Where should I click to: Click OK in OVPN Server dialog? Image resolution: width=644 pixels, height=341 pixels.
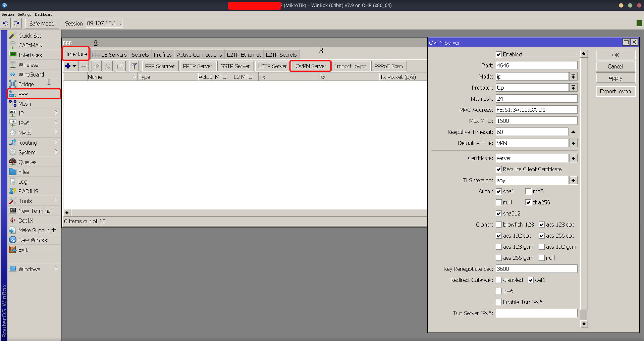tap(615, 55)
